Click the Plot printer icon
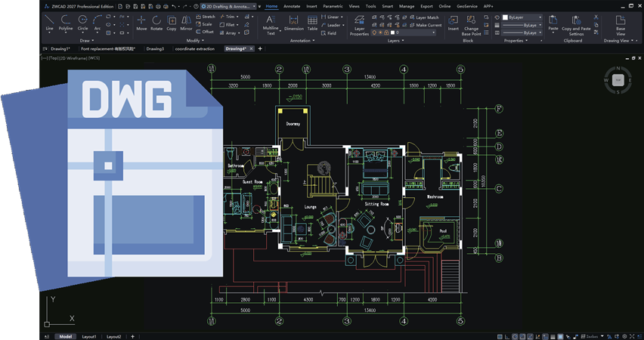Image resolution: width=644 pixels, height=340 pixels. 158,7
